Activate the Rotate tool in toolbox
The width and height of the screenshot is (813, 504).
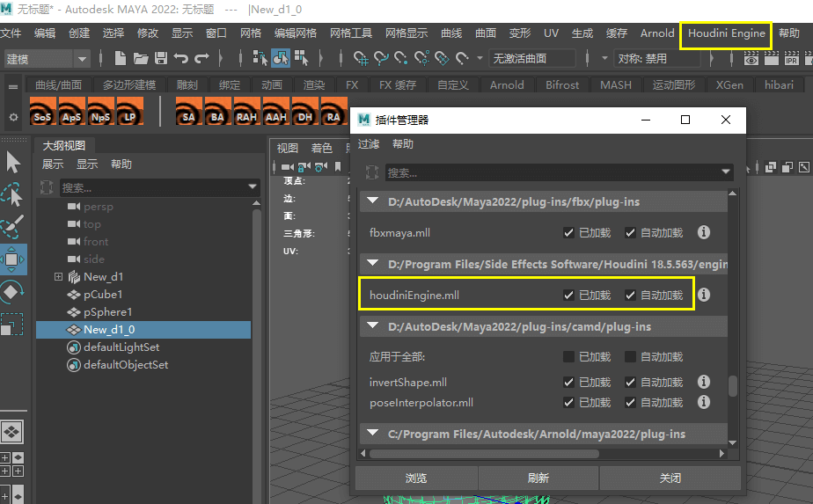tap(12, 292)
